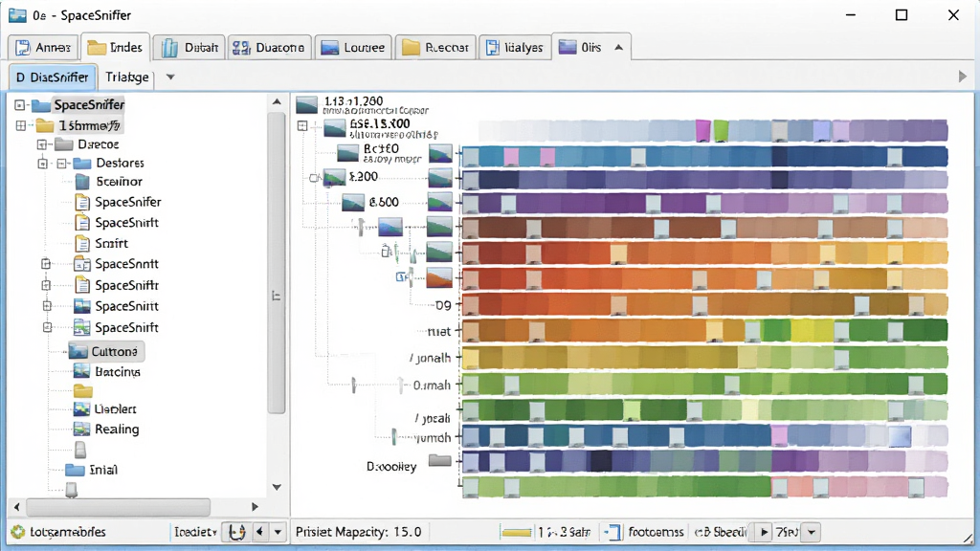The image size is (980, 551).
Task: Open the Annes toolbar tab
Action: (x=43, y=48)
